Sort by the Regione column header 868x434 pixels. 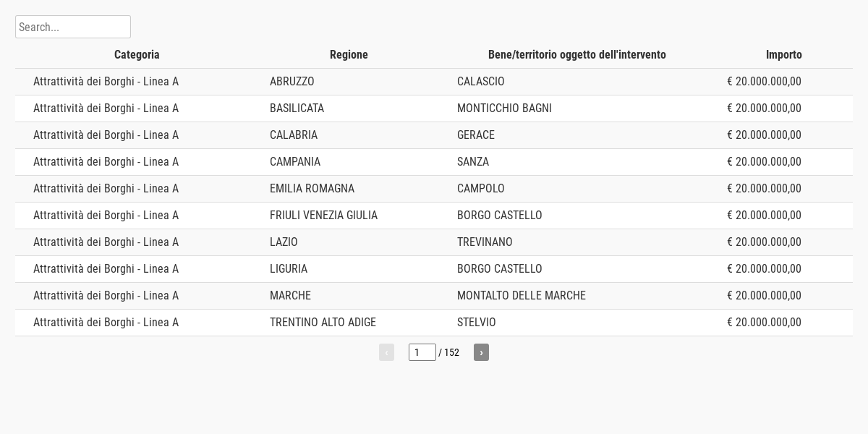(x=349, y=55)
